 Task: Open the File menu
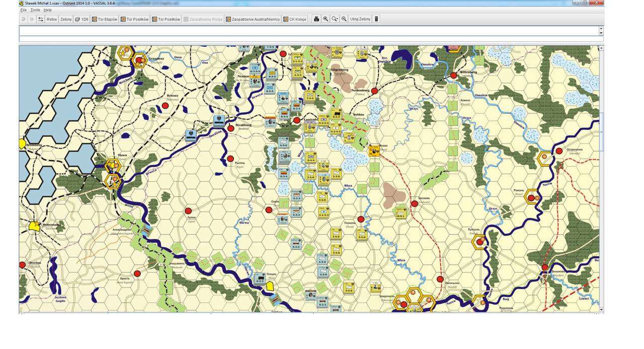24,10
